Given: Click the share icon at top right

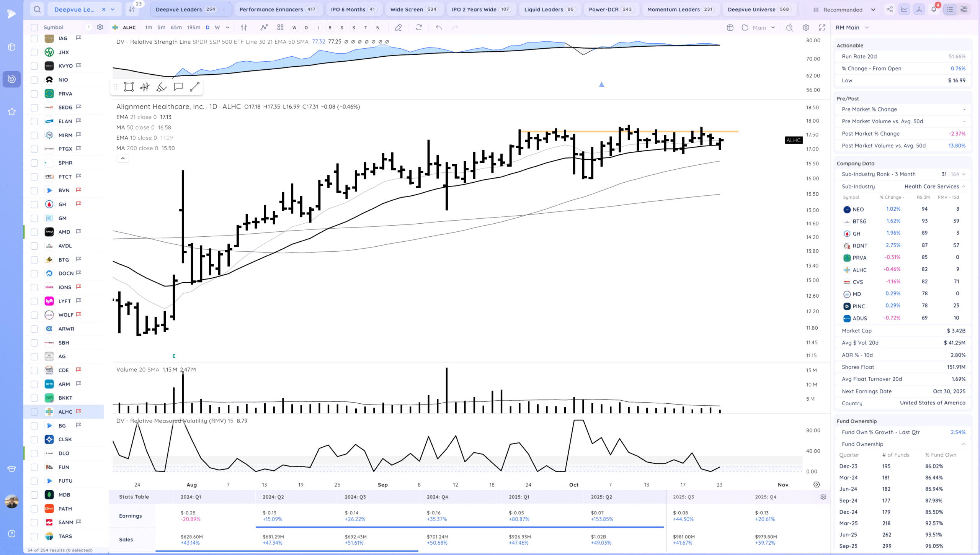Looking at the screenshot, I should tap(890, 10).
